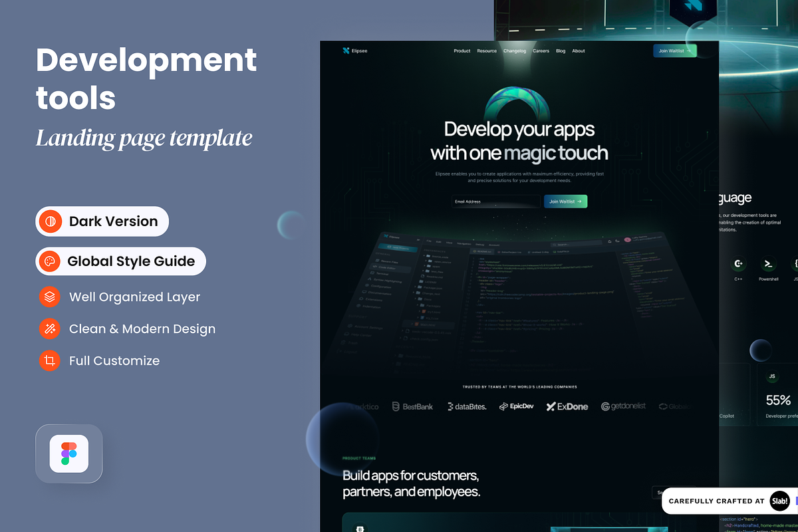Click the Well Organized Layer stack icon
798x532 pixels.
pyautogui.click(x=50, y=297)
